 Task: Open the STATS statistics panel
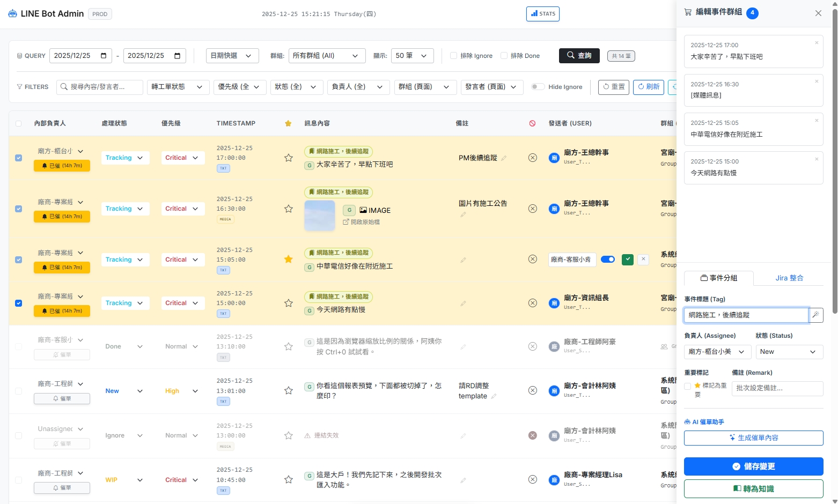pos(542,14)
